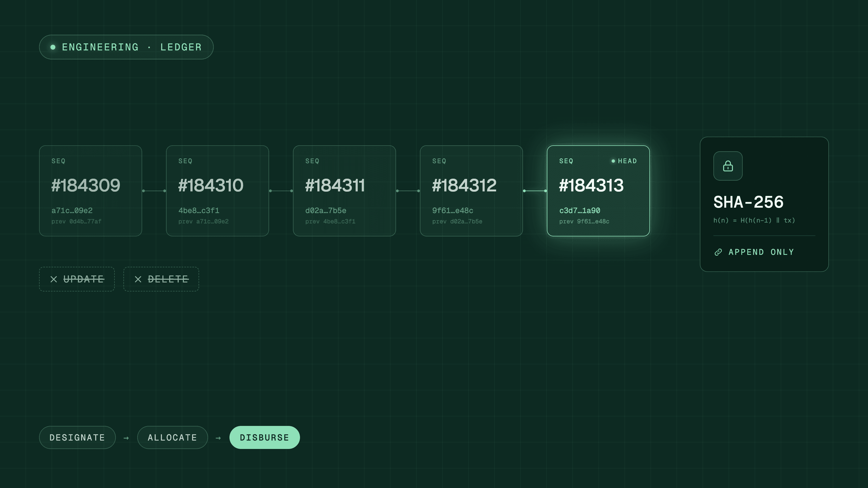The height and width of the screenshot is (488, 868).
Task: Click the X icon next to DELETE
Action: pyautogui.click(x=138, y=279)
